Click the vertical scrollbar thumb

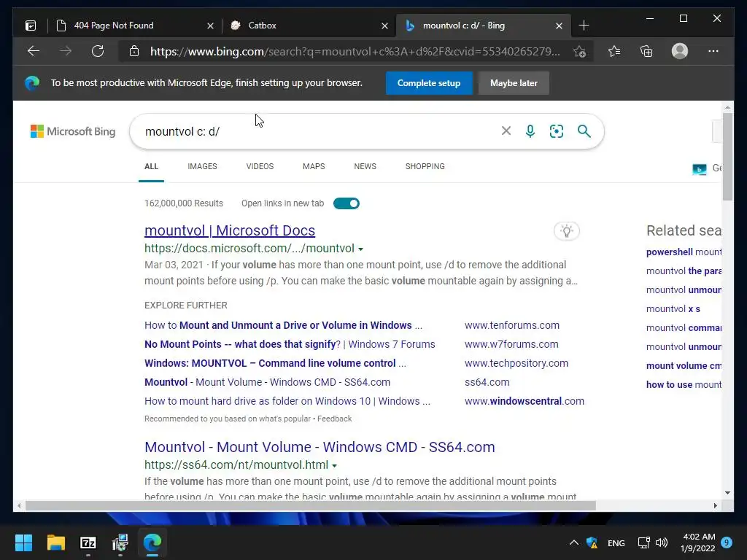[727, 156]
